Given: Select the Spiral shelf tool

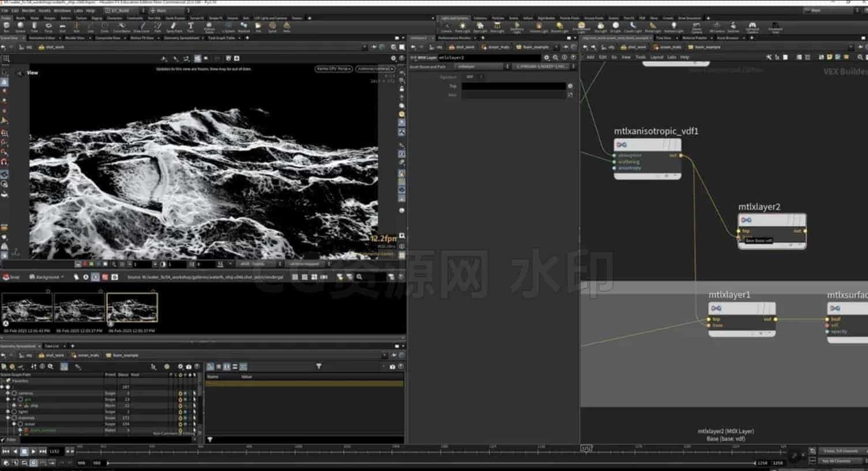Looking at the screenshot, I should (272, 27).
